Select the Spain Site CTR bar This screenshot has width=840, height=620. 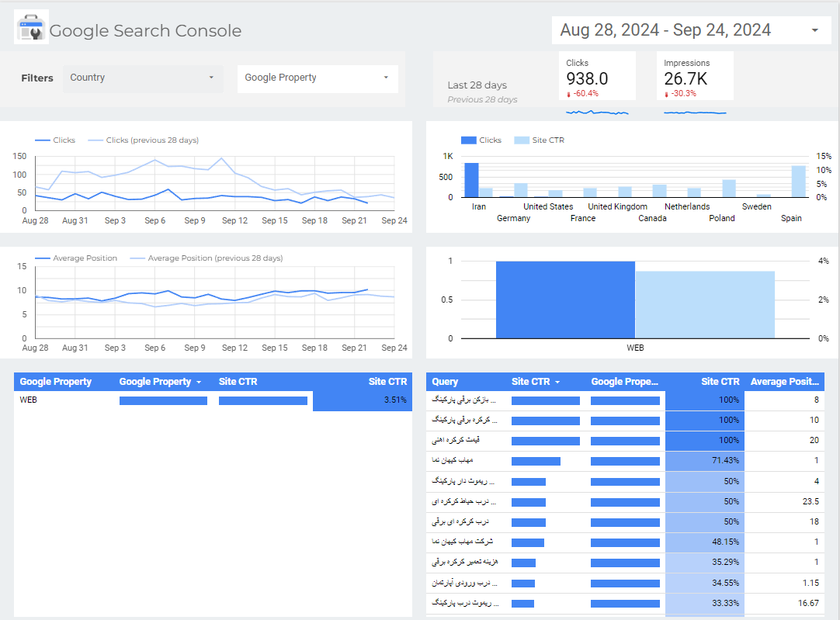point(798,182)
